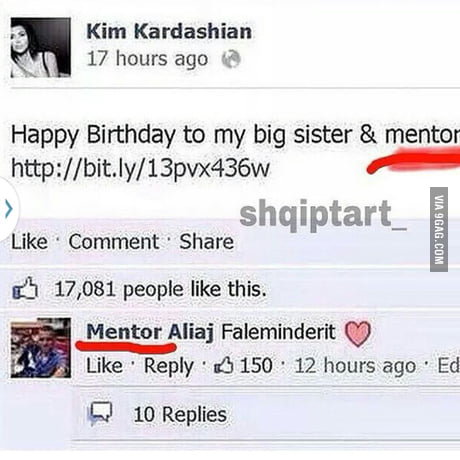Click Comment under the post

click(x=114, y=241)
